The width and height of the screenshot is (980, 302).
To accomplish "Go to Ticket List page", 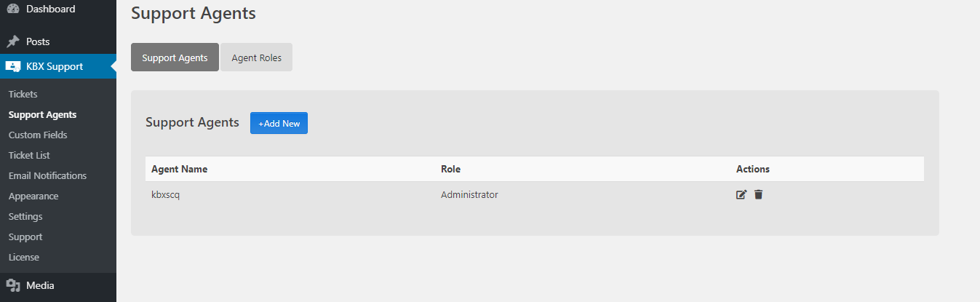I will tap(29, 155).
